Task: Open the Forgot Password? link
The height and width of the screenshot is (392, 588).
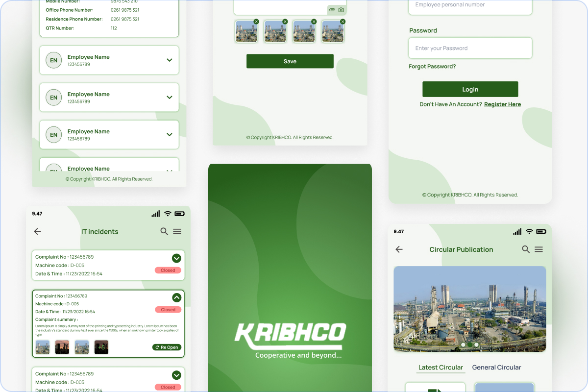Action: (432, 67)
